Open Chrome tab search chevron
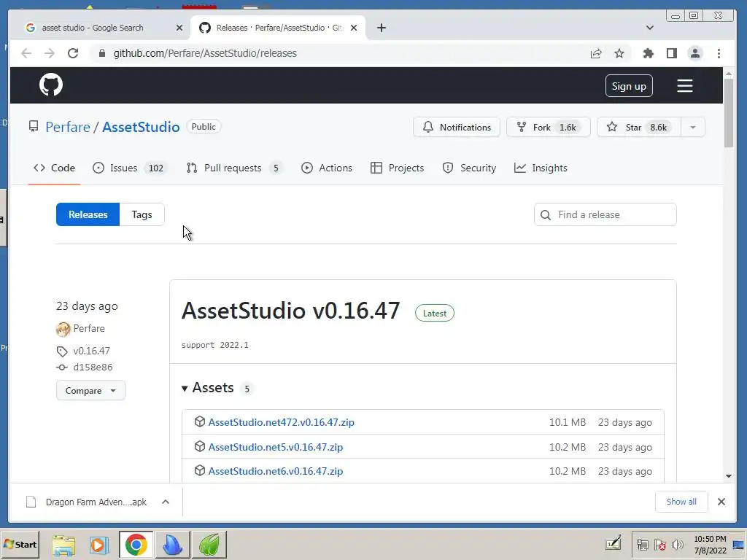Screen dimensions: 747x560 (649, 28)
